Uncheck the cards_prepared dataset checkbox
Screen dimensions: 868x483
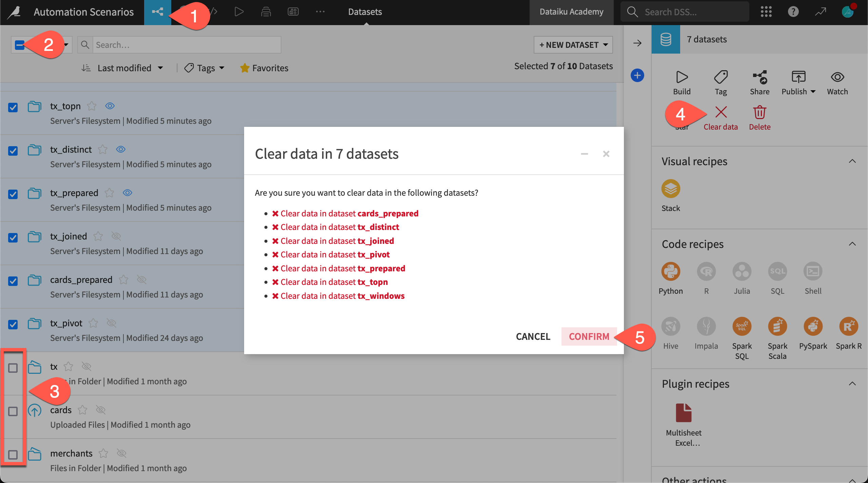pyautogui.click(x=13, y=281)
